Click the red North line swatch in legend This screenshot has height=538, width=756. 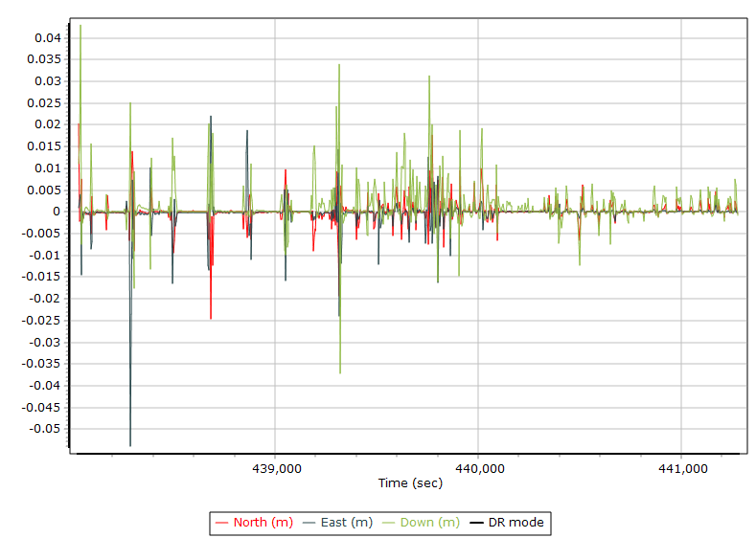222,523
